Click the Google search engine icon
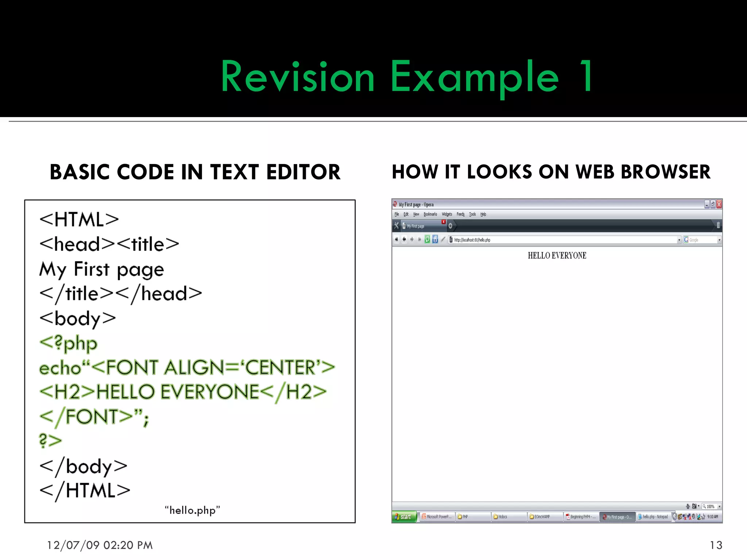The width and height of the screenshot is (747, 560). [x=686, y=240]
